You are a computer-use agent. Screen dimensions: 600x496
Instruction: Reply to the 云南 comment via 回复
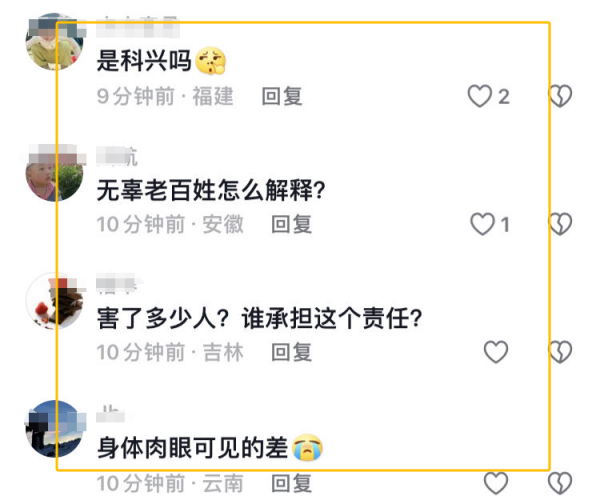pos(292,483)
